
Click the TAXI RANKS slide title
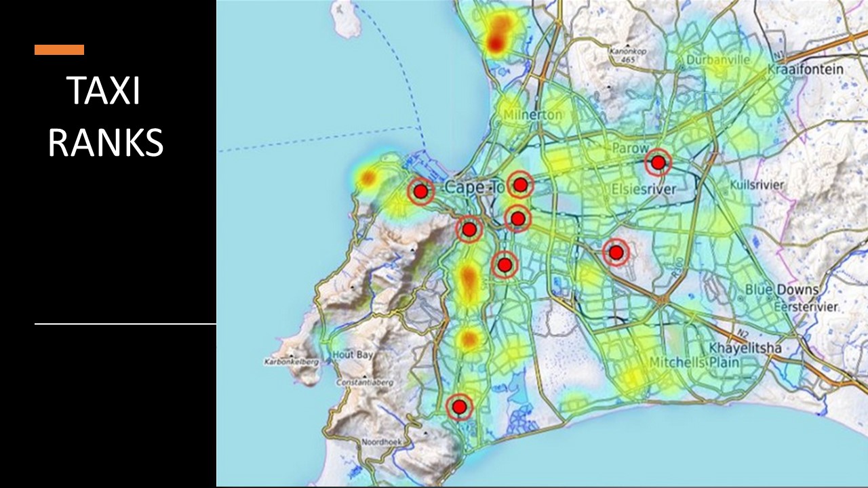pyautogui.click(x=105, y=117)
